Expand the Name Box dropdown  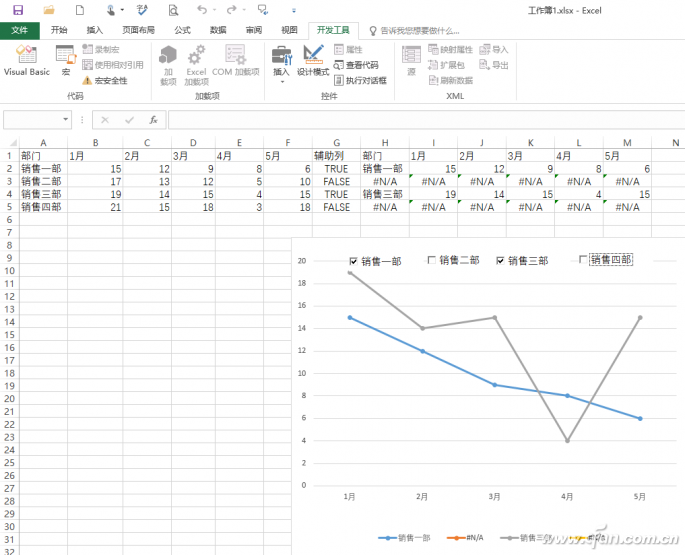(66, 119)
